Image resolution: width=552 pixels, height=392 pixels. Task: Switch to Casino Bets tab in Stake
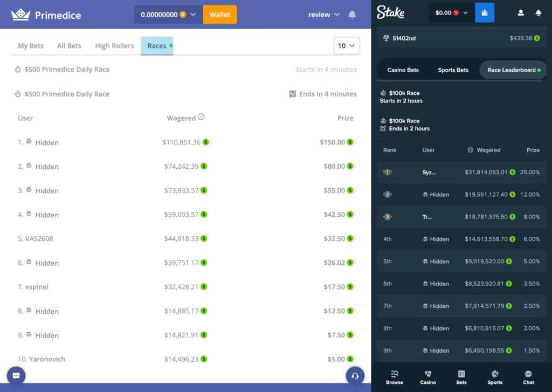(403, 70)
